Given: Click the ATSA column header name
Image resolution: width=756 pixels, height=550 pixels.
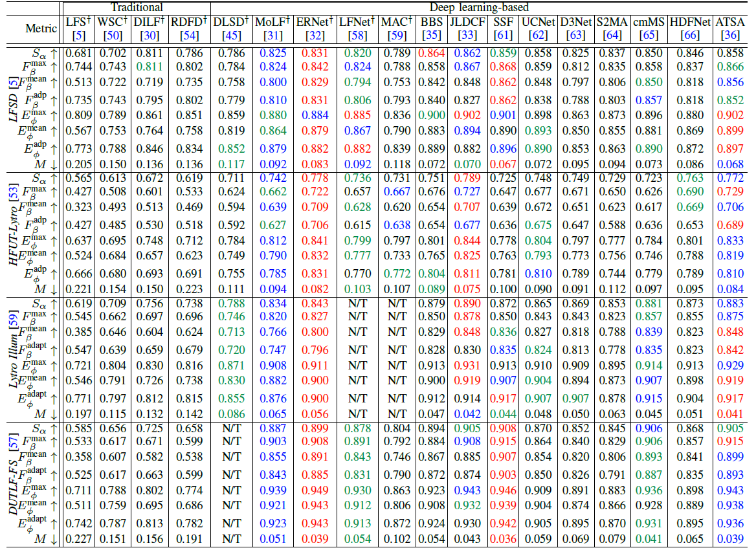Looking at the screenshot, I should [730, 22].
